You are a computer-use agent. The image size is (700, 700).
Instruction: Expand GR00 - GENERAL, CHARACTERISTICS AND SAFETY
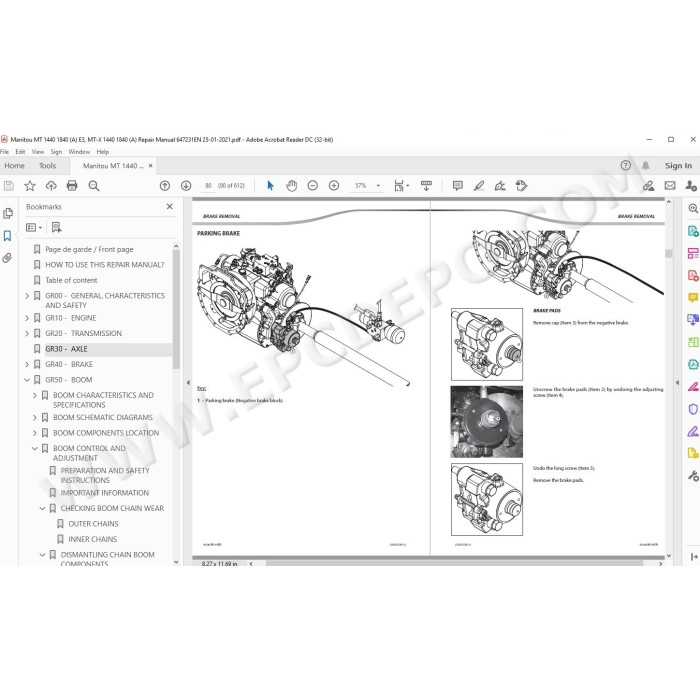click(x=27, y=296)
